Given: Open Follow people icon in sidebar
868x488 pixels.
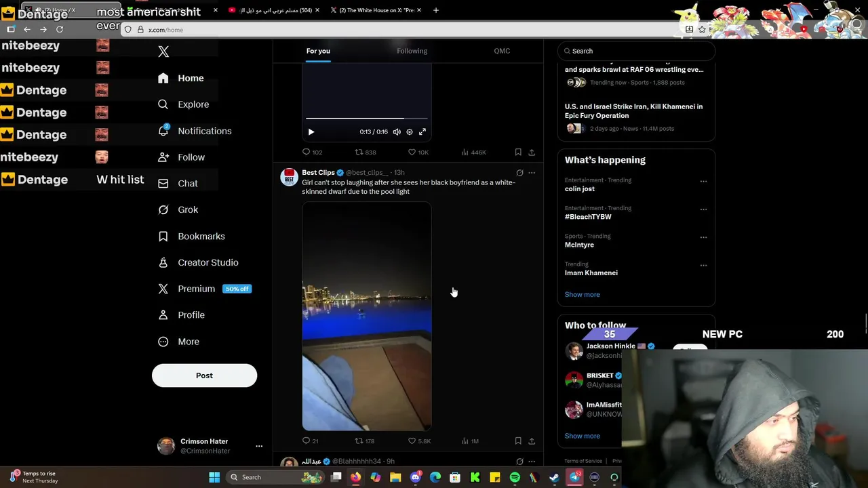Looking at the screenshot, I should 163,157.
